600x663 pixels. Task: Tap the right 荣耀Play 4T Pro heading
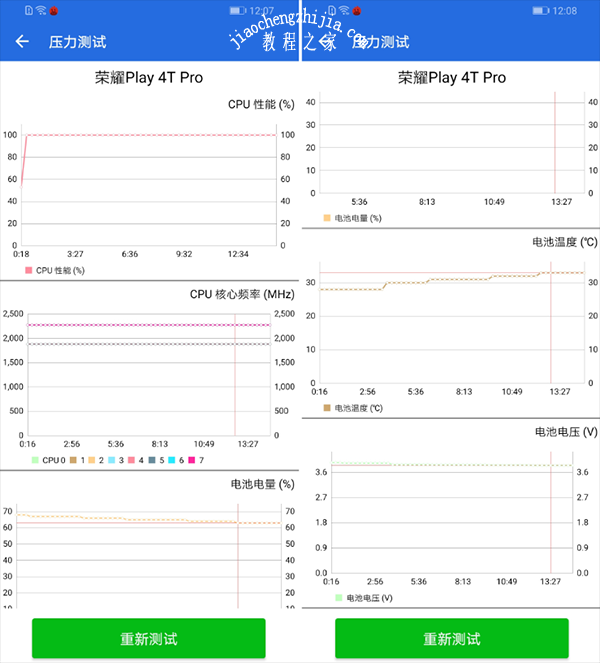click(452, 78)
